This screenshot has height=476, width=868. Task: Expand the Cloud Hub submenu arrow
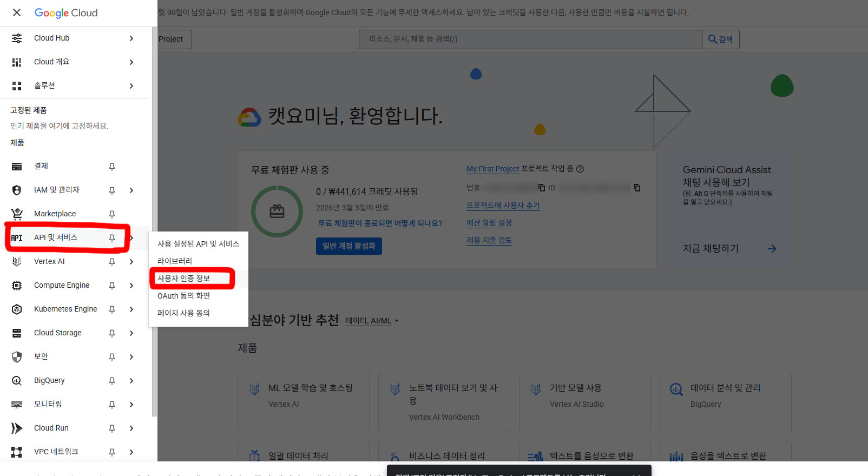131,38
